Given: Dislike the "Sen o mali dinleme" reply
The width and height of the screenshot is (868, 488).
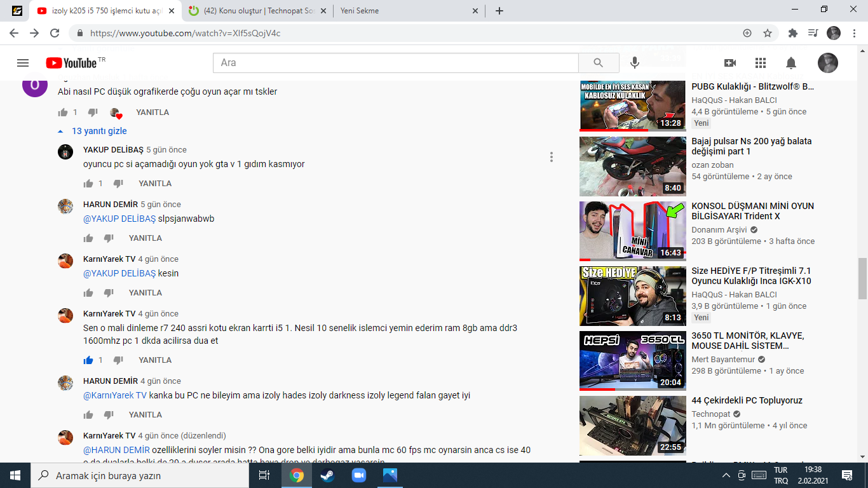Looking at the screenshot, I should [x=118, y=360].
